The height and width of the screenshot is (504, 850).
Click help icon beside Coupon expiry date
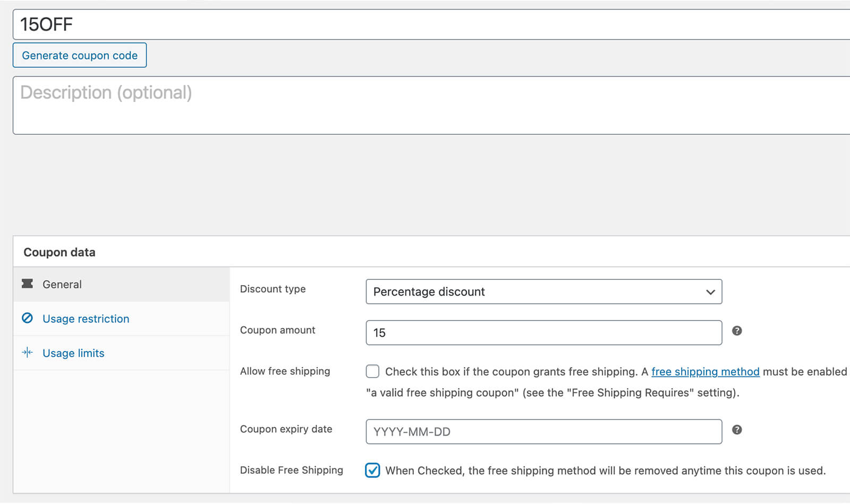coord(737,430)
